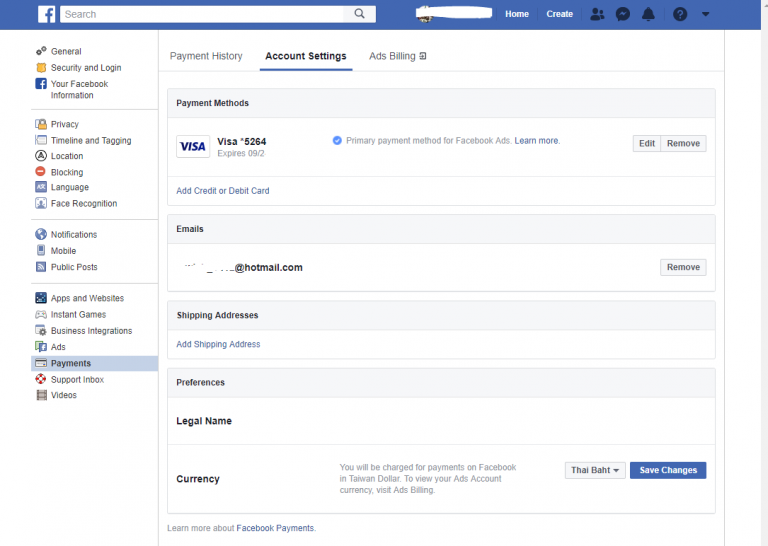This screenshot has width=768, height=546.
Task: Click the Privacy lock icon
Action: click(x=41, y=124)
